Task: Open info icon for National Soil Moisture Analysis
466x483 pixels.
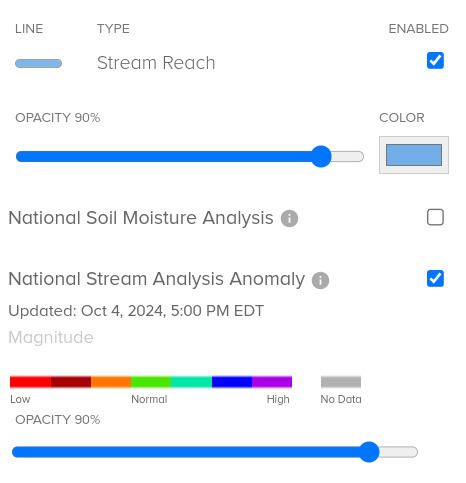Action: pyautogui.click(x=289, y=219)
